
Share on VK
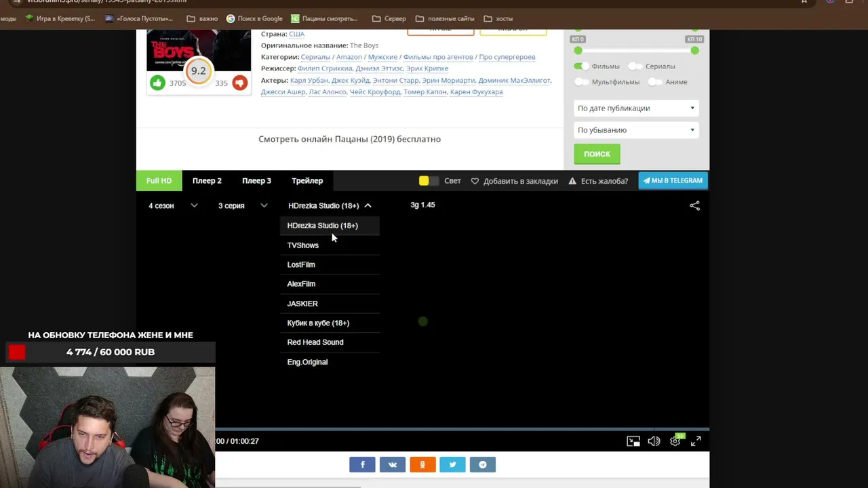[x=393, y=464]
